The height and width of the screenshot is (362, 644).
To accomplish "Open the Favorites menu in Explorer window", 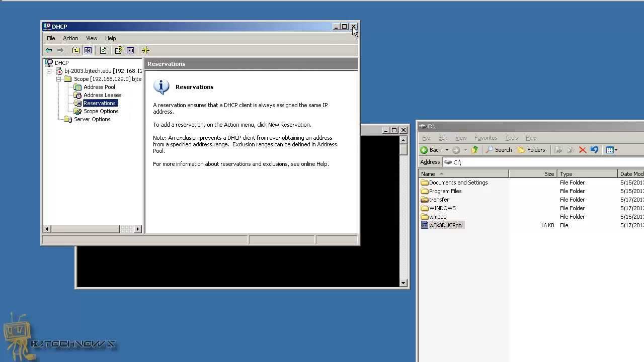I will click(x=486, y=138).
